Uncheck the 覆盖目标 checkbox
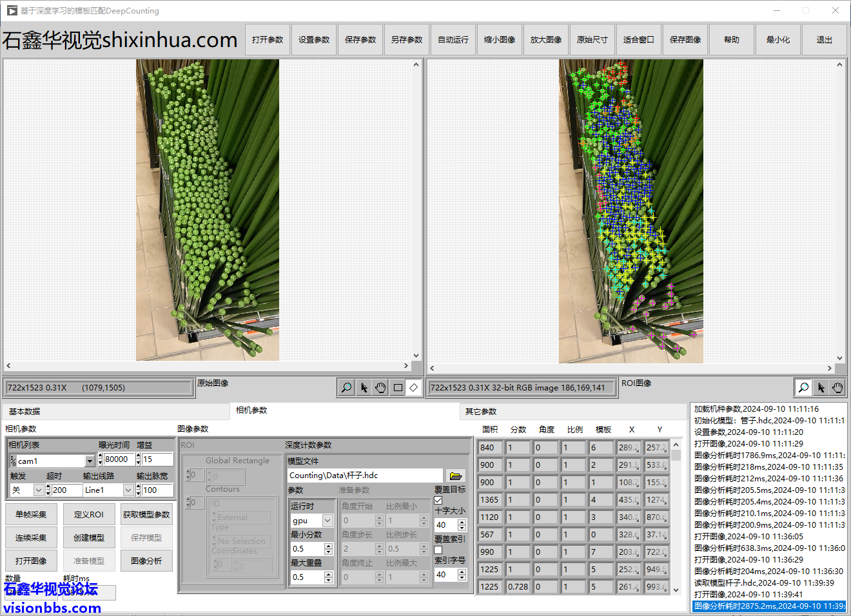The width and height of the screenshot is (851, 616). (438, 500)
